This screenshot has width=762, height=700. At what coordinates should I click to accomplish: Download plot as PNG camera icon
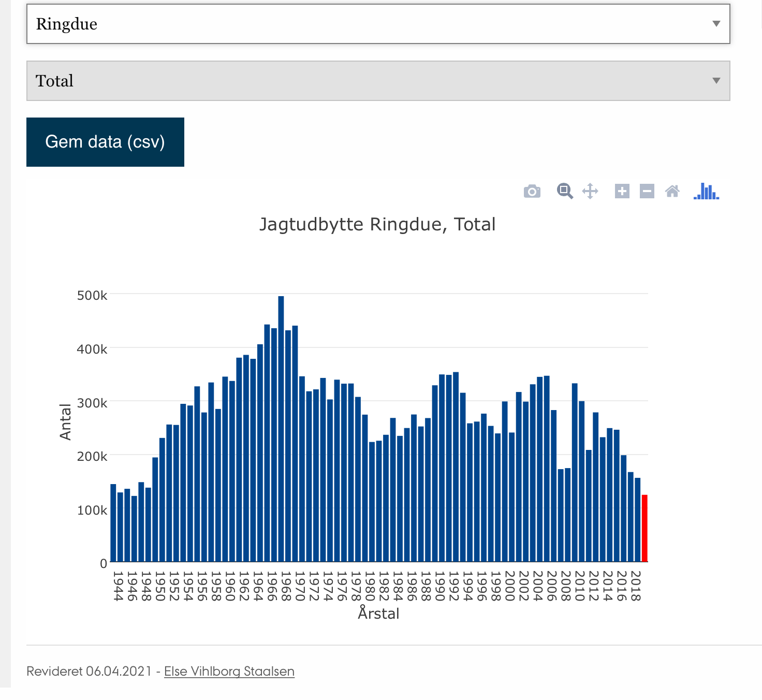(x=532, y=192)
